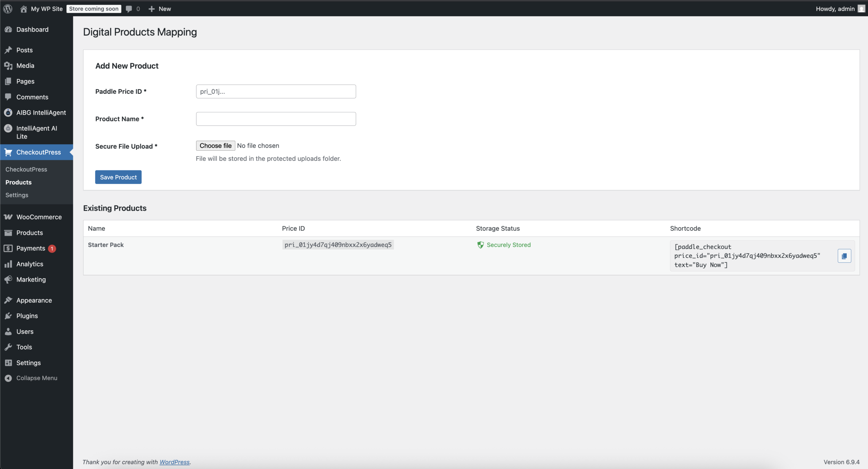
Task: Click the IntelliAgent AI Lite icon
Action: coord(8,128)
